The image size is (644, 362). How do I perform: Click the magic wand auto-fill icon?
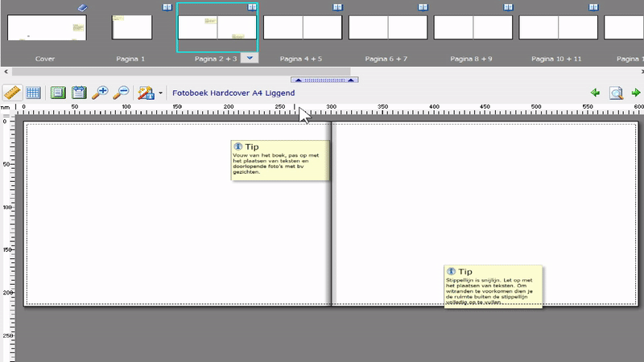pos(145,93)
